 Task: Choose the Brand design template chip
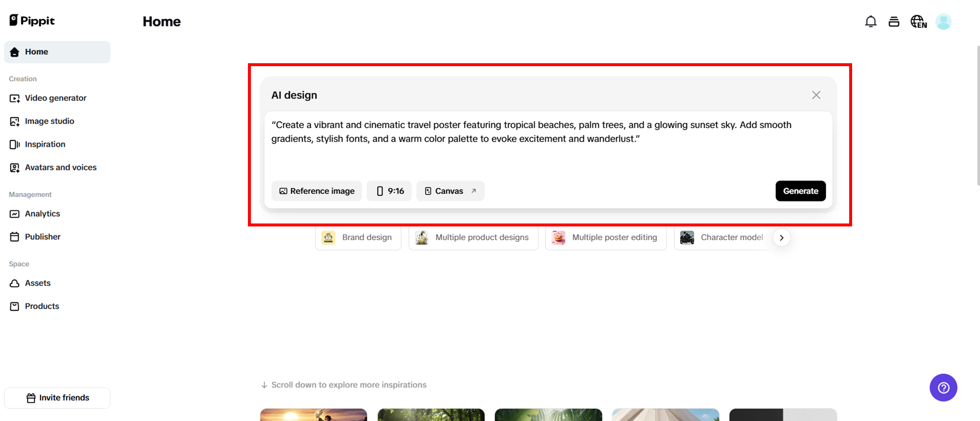pyautogui.click(x=358, y=238)
